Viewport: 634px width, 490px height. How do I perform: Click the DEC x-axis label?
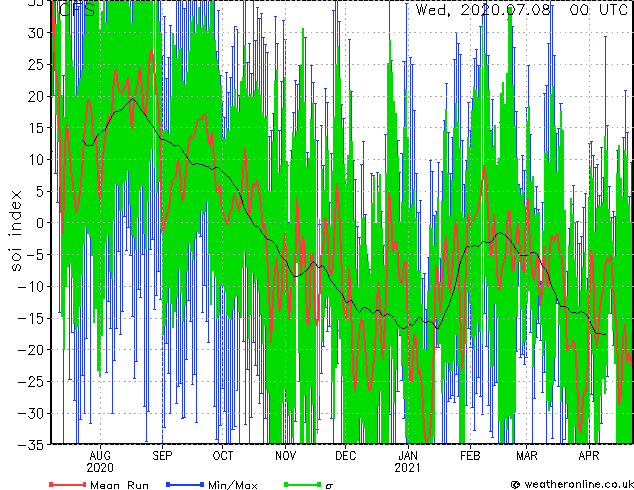346,456
